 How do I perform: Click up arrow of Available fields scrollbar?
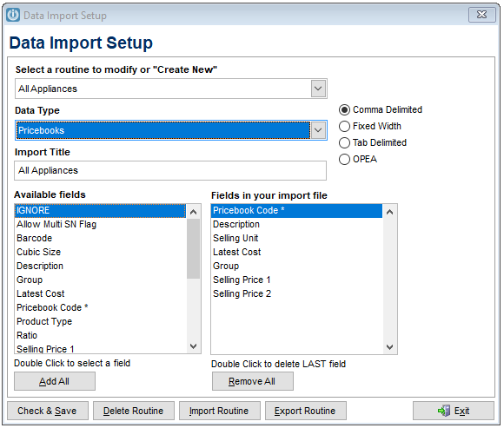(x=193, y=212)
